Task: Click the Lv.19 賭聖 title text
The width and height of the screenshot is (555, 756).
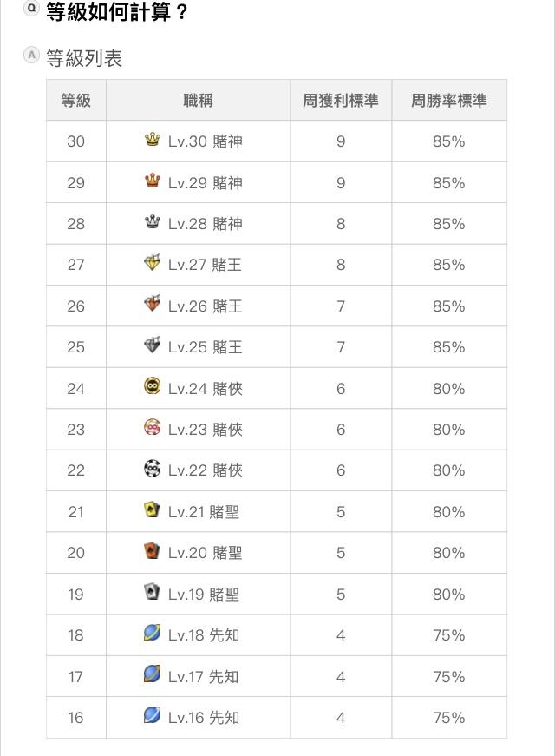Action: (204, 594)
